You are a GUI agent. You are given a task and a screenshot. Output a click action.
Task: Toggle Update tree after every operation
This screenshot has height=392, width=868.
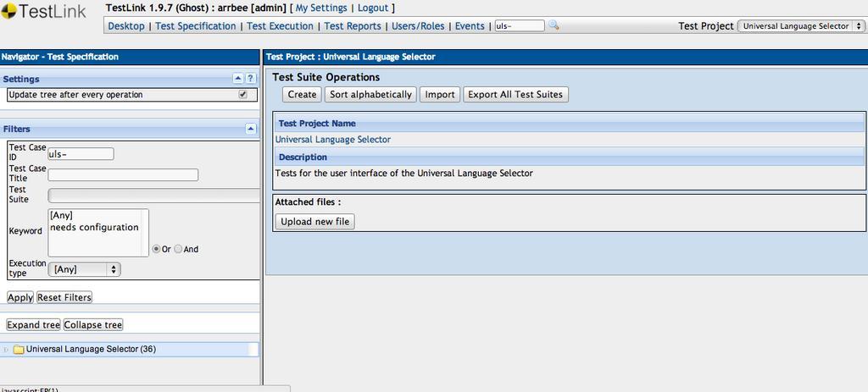[x=242, y=95]
